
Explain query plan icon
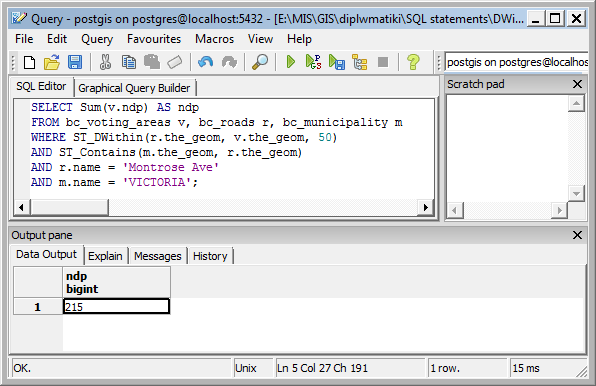coord(360,62)
